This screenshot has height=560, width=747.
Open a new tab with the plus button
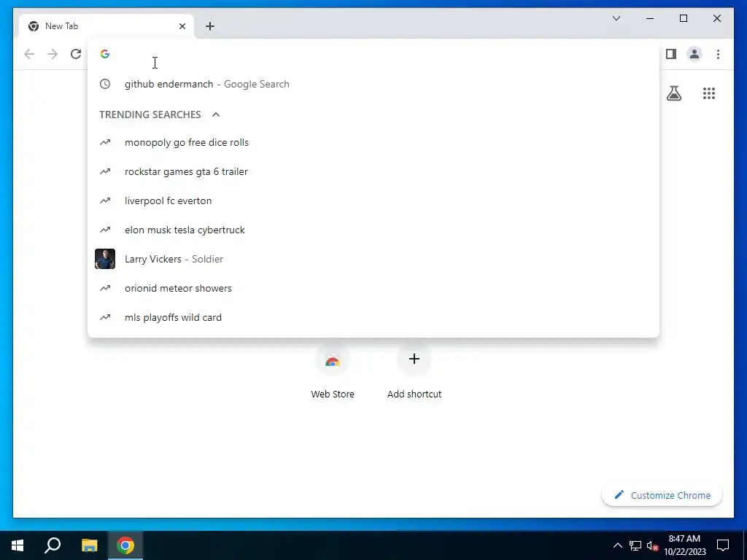[x=210, y=26]
